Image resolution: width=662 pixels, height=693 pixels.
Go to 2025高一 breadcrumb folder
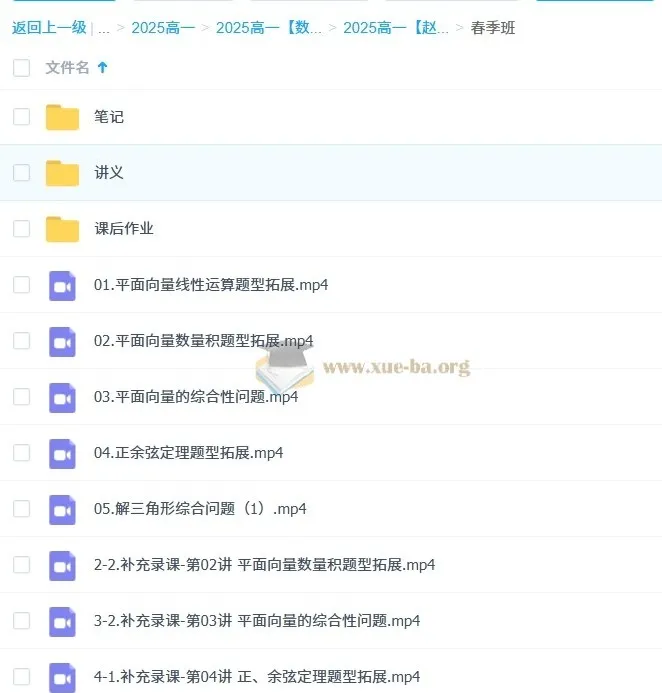pos(163,28)
